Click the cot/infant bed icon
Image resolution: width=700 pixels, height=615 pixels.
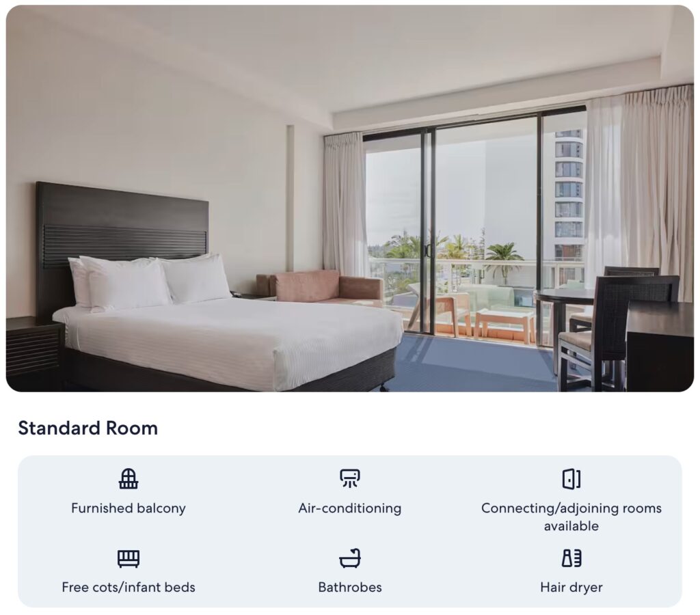pyautogui.click(x=128, y=558)
